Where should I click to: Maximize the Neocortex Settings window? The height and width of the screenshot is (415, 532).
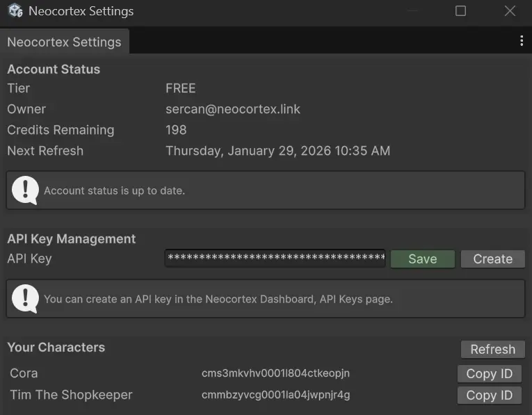[x=460, y=11]
